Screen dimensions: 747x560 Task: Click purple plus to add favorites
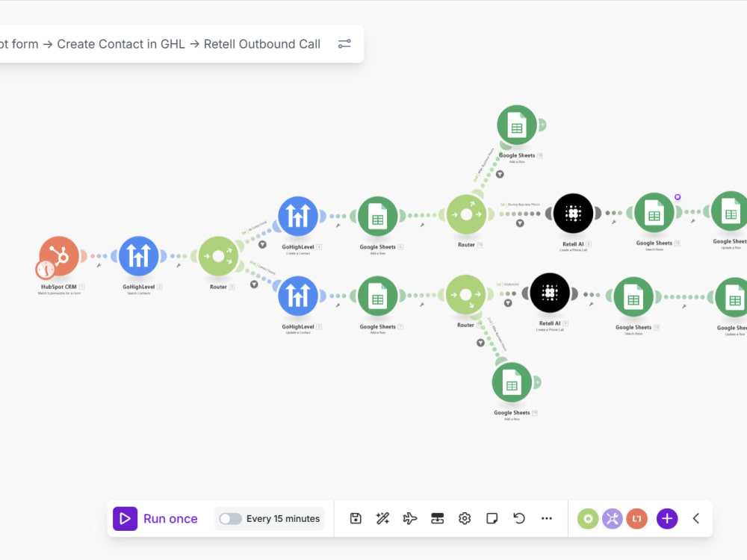coord(667,519)
